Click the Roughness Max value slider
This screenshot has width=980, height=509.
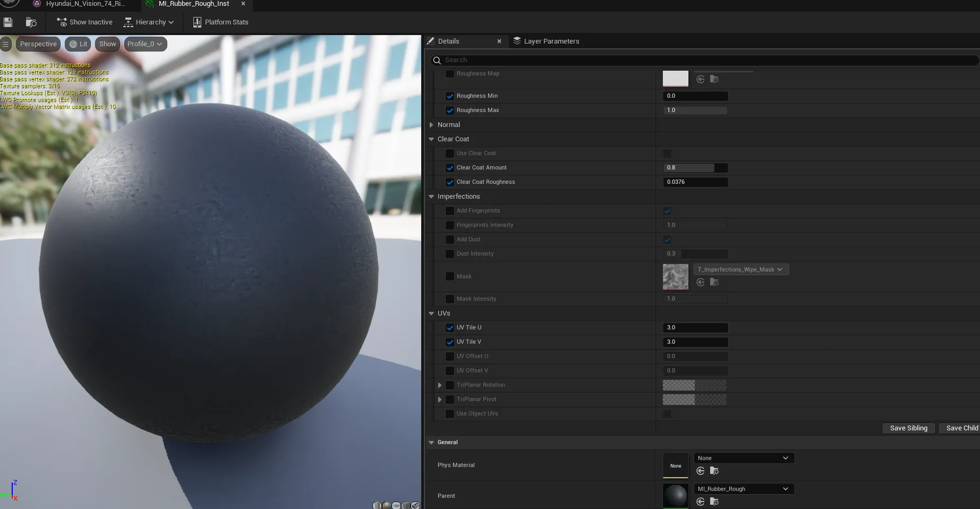(x=695, y=111)
